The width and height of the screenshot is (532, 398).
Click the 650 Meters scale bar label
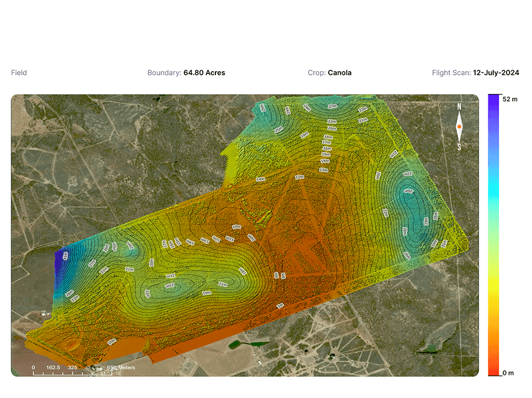[x=121, y=367]
